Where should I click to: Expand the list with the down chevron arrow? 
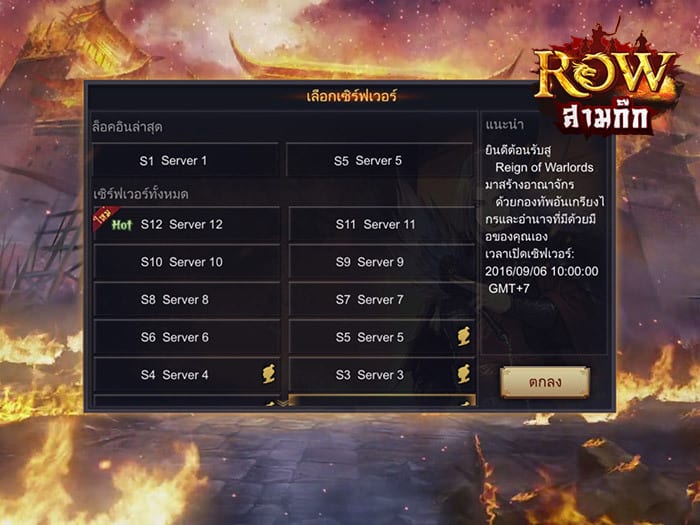pyautogui.click(x=284, y=403)
